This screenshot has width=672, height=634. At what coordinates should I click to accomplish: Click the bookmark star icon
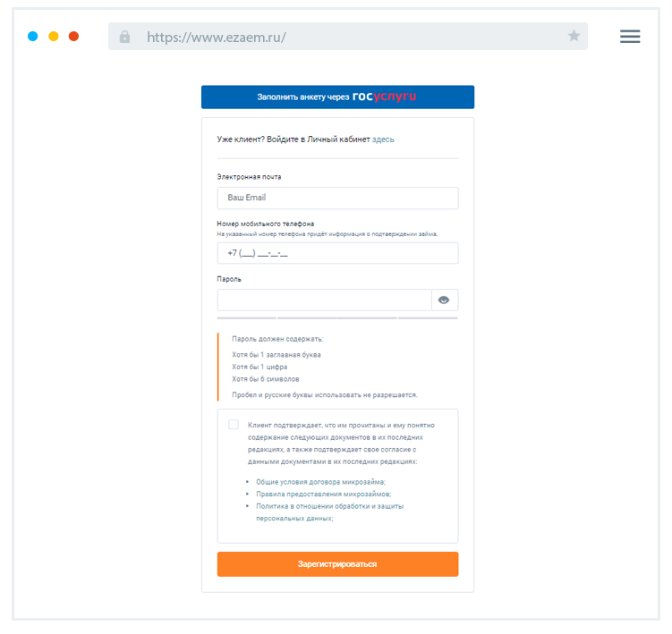pos(574,37)
